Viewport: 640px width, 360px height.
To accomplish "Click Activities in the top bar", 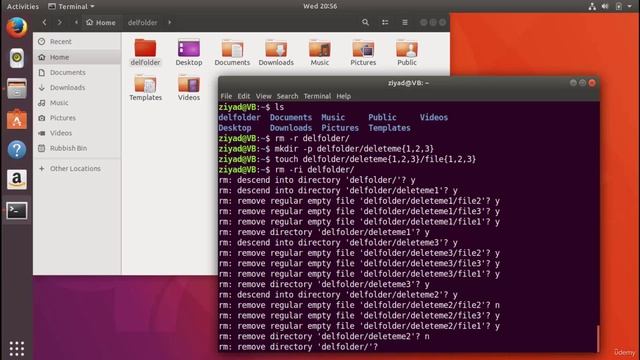I will pyautogui.click(x=23, y=6).
